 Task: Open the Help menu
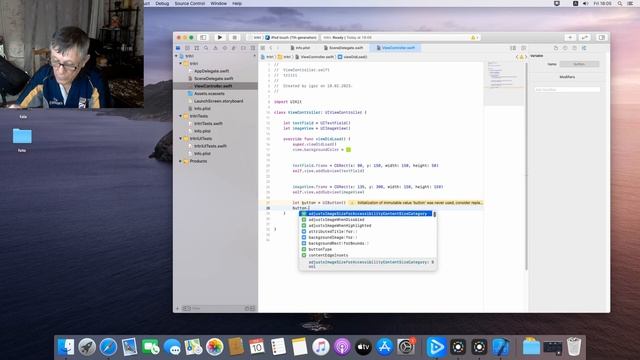coord(237,3)
